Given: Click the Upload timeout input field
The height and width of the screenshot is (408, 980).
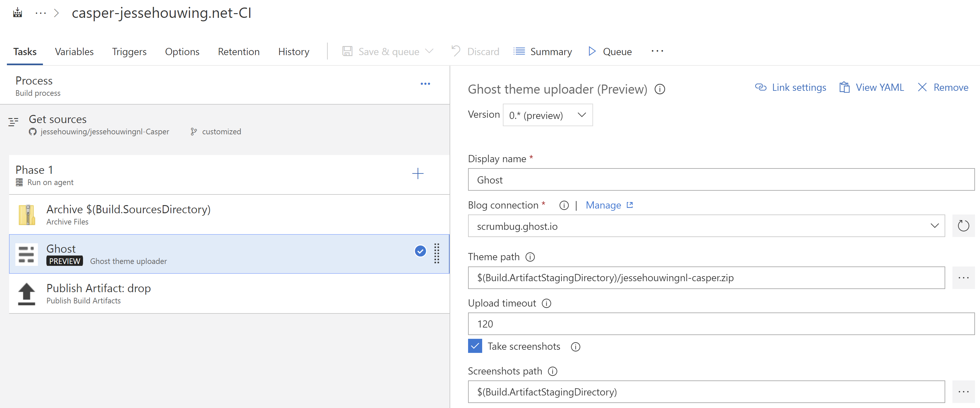Looking at the screenshot, I should pyautogui.click(x=721, y=324).
